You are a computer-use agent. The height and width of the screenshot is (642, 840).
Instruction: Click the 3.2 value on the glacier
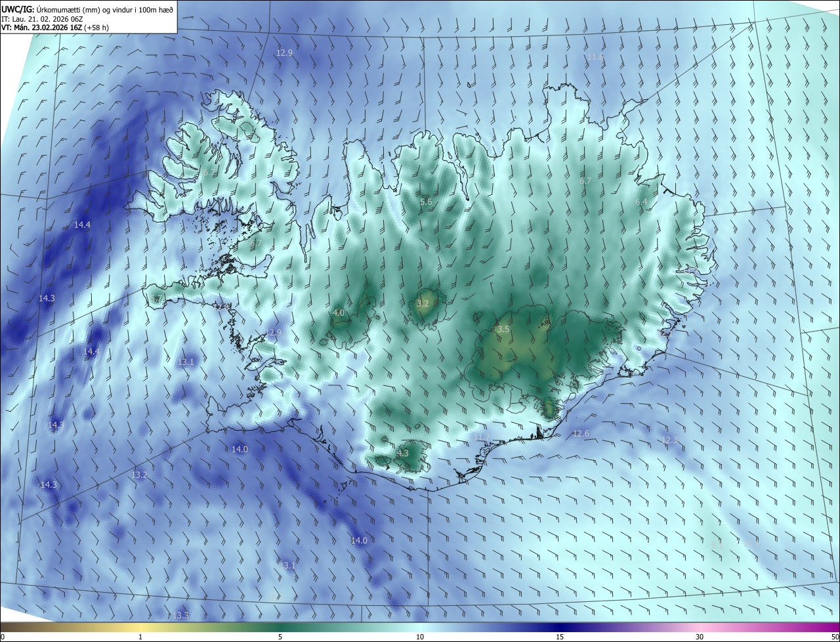[x=423, y=303]
